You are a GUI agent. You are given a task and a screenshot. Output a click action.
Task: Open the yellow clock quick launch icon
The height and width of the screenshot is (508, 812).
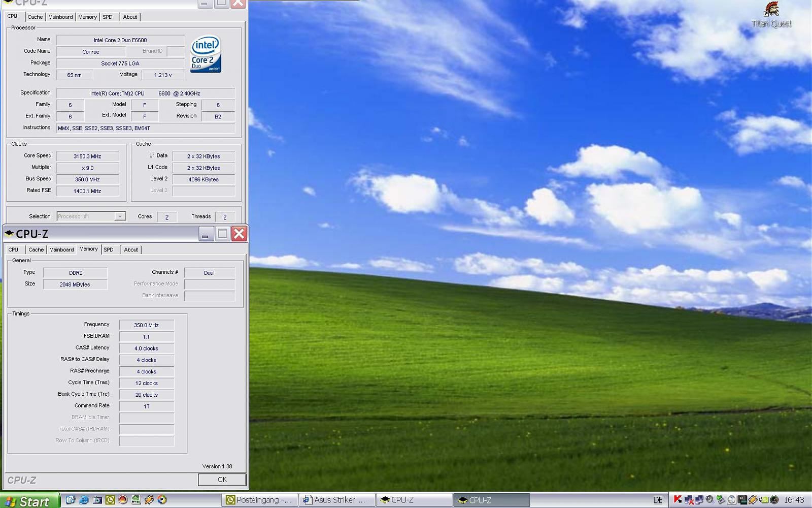(110, 500)
